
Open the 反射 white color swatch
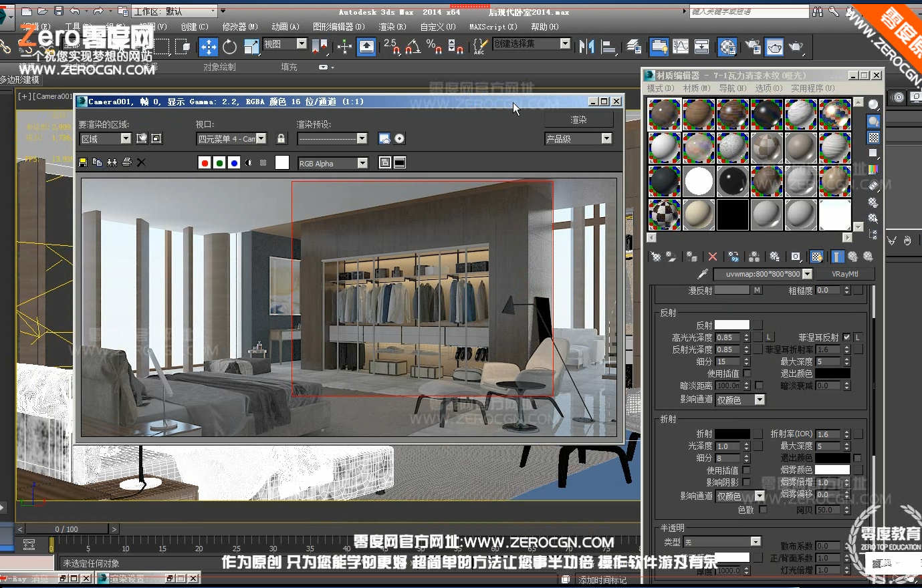pyautogui.click(x=732, y=325)
